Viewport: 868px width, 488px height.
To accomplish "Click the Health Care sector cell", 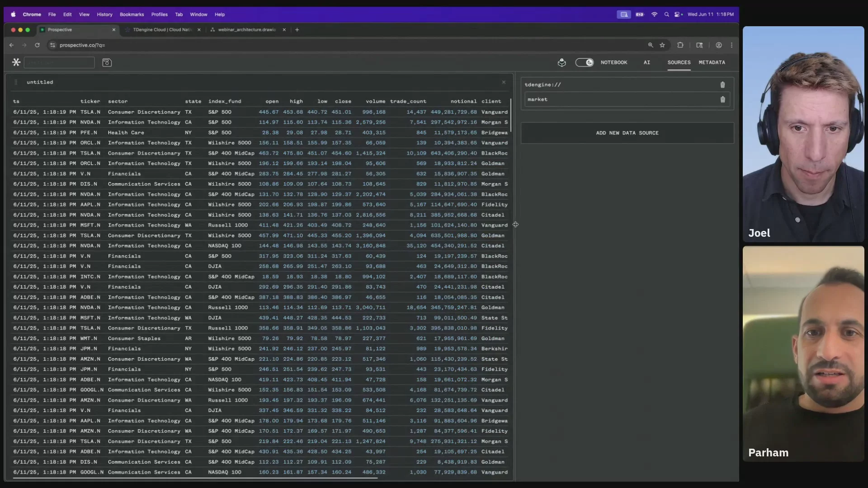I will (126, 133).
